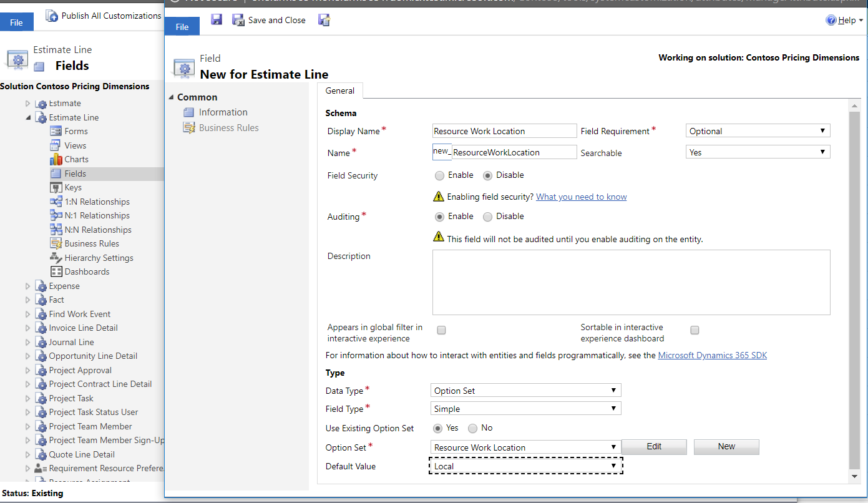Select No for Use Existing Option Set
This screenshot has width=868, height=503.
click(x=474, y=428)
